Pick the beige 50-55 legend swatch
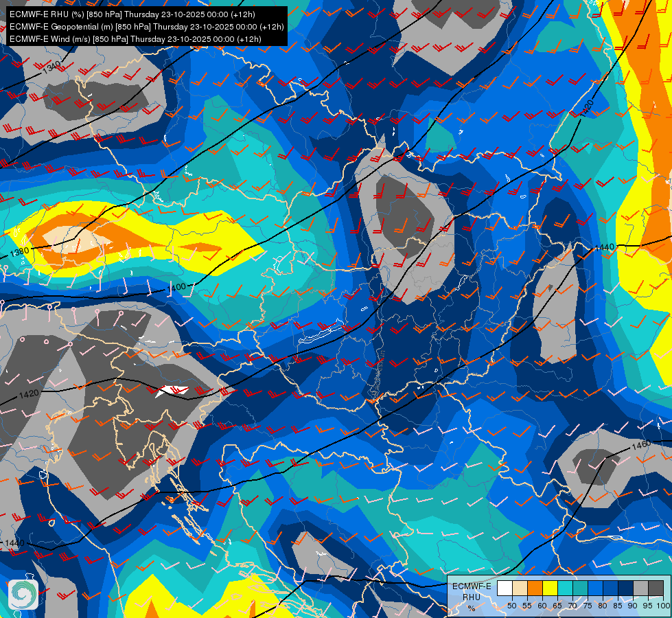This screenshot has height=618, width=672. click(520, 588)
